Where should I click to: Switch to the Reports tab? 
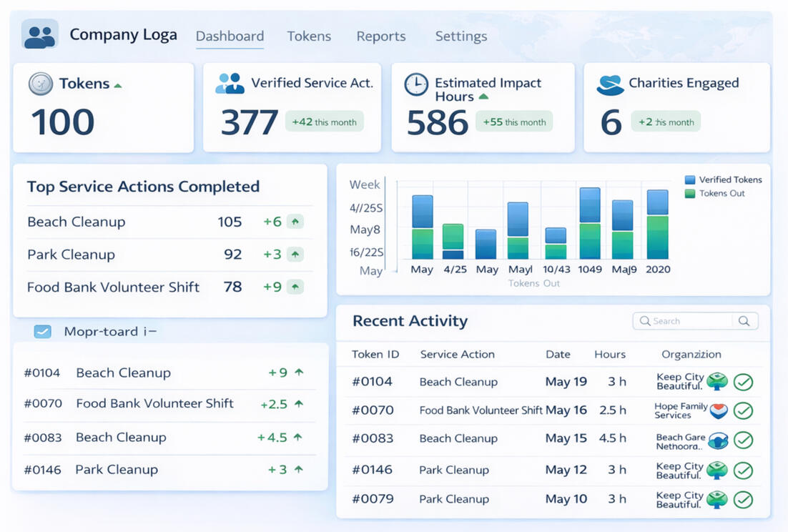pos(380,36)
